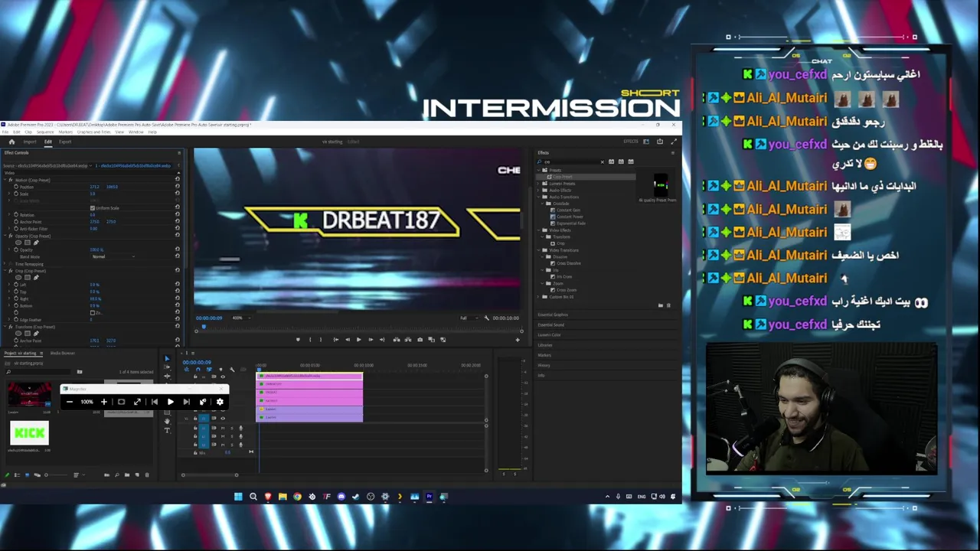The width and height of the screenshot is (980, 551).
Task: Open Program Monitor button editor plus
Action: click(518, 340)
